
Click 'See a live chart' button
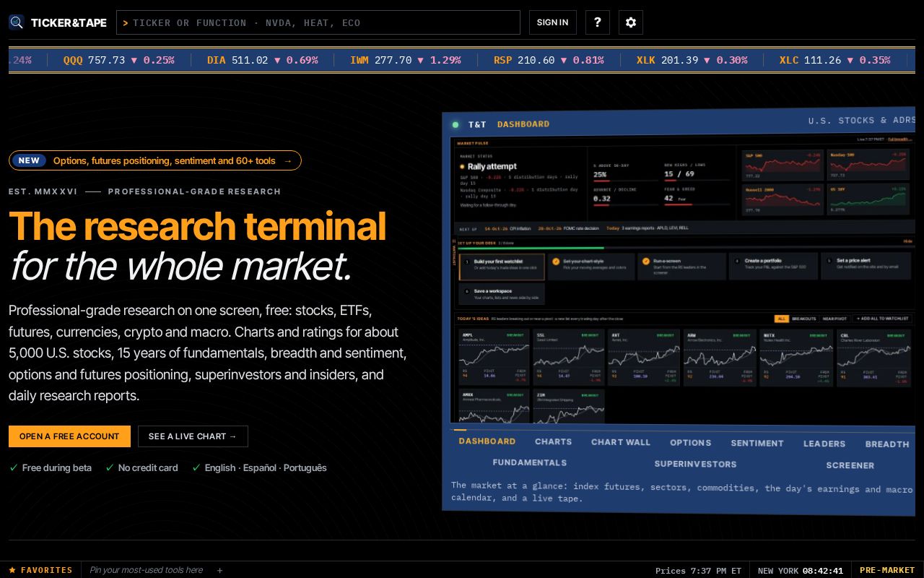193,436
